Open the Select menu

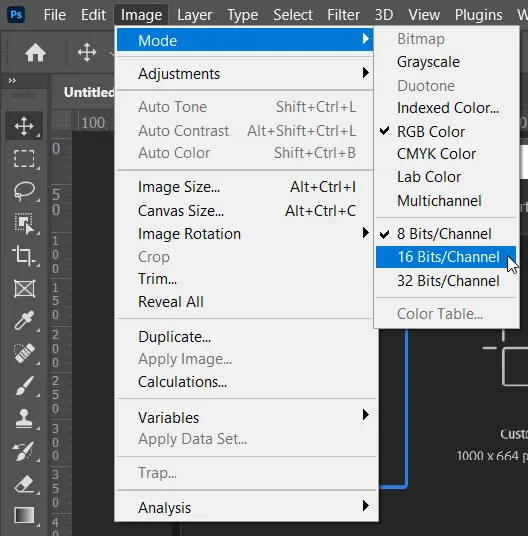coord(293,15)
